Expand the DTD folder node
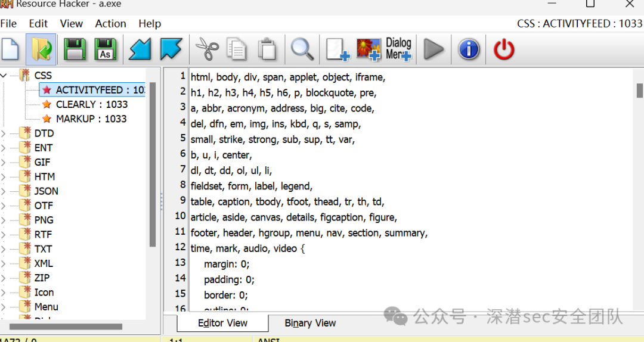 (4, 133)
